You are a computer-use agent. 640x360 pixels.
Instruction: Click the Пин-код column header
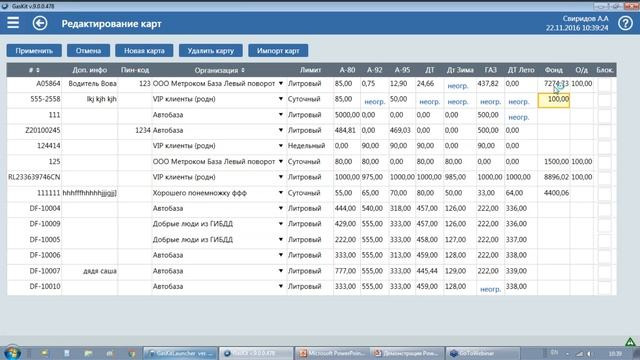pyautogui.click(x=135, y=70)
